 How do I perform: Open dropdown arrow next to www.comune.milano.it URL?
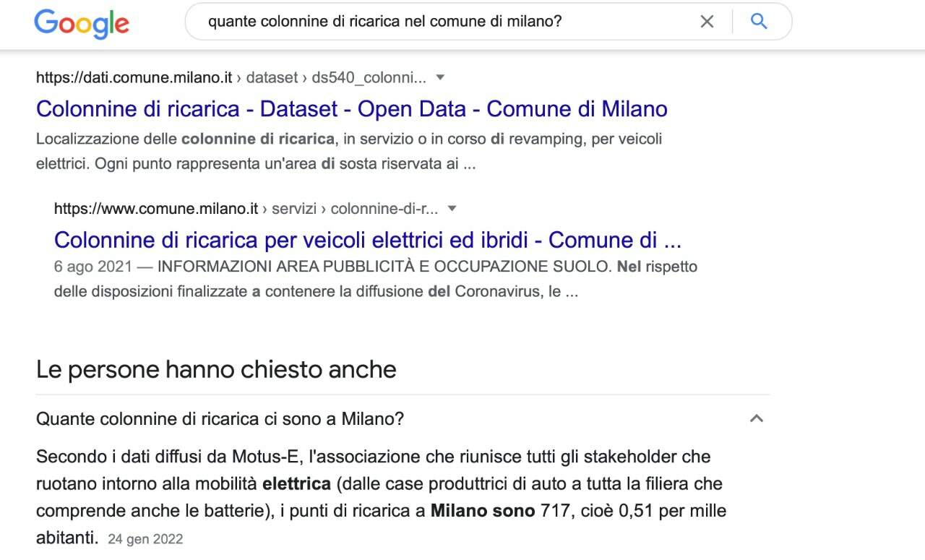click(x=452, y=208)
